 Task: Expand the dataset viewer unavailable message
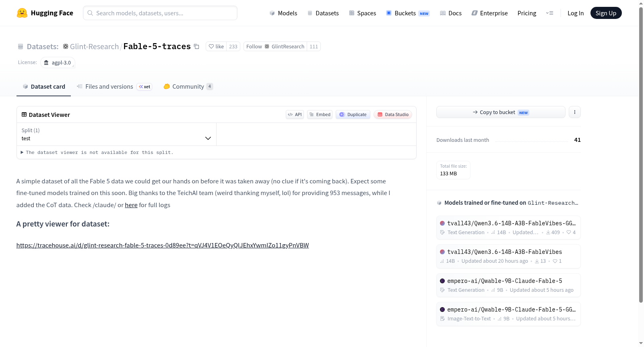coord(97,152)
